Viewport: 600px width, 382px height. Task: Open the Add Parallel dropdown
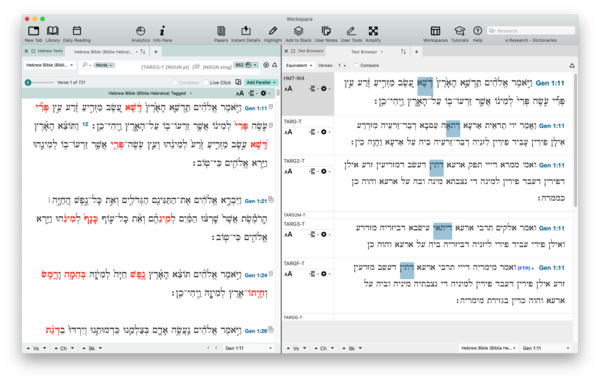(x=261, y=82)
